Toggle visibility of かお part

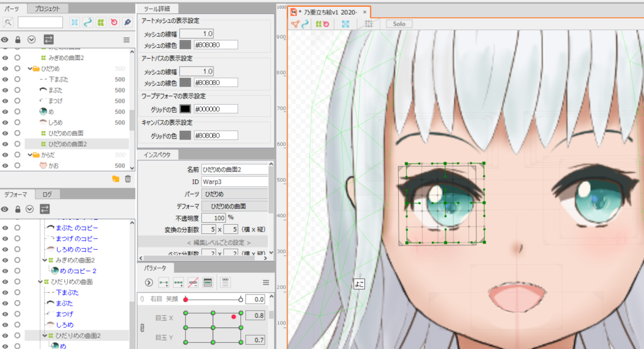[x=5, y=166]
